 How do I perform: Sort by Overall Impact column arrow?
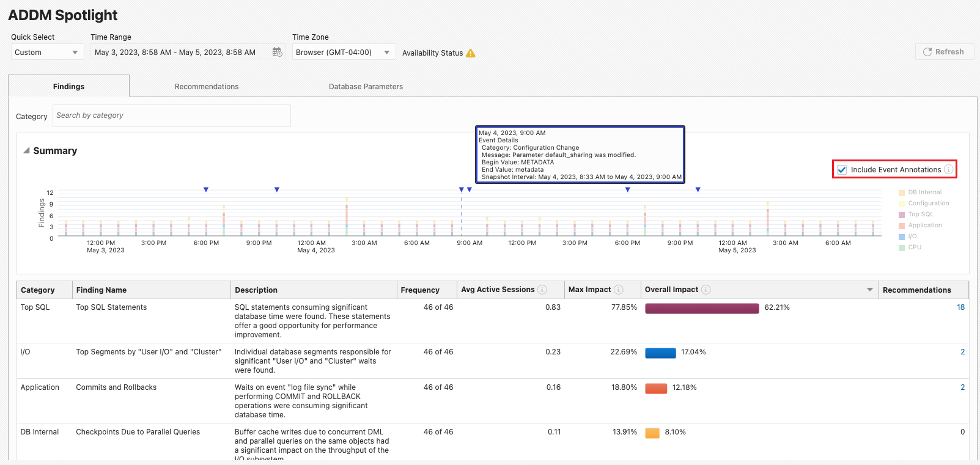click(869, 290)
